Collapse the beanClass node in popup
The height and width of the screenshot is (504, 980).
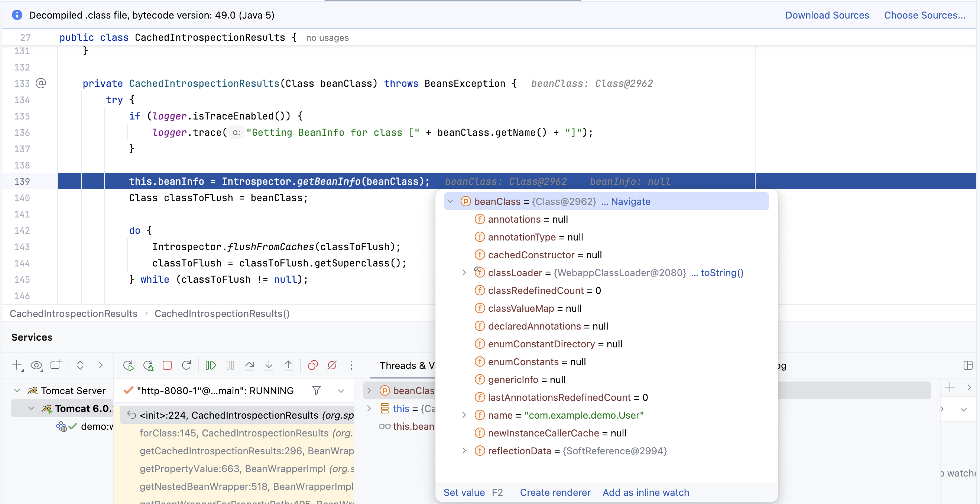pyautogui.click(x=451, y=202)
